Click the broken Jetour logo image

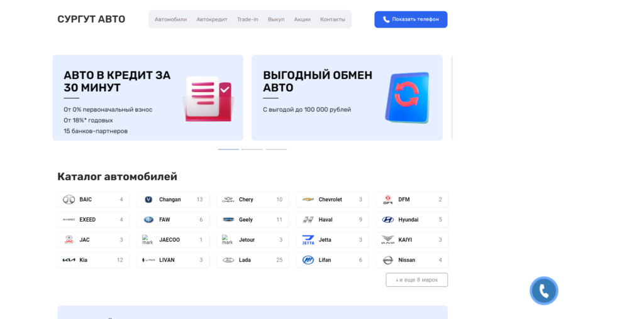[x=227, y=240]
